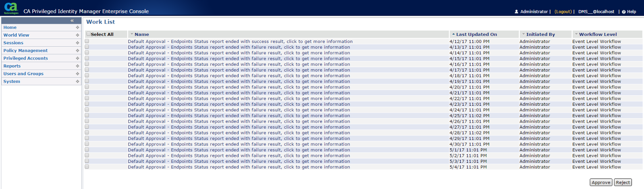Check the row updated 4/25/17 11:02 PM
The image size is (644, 189).
click(x=87, y=115)
